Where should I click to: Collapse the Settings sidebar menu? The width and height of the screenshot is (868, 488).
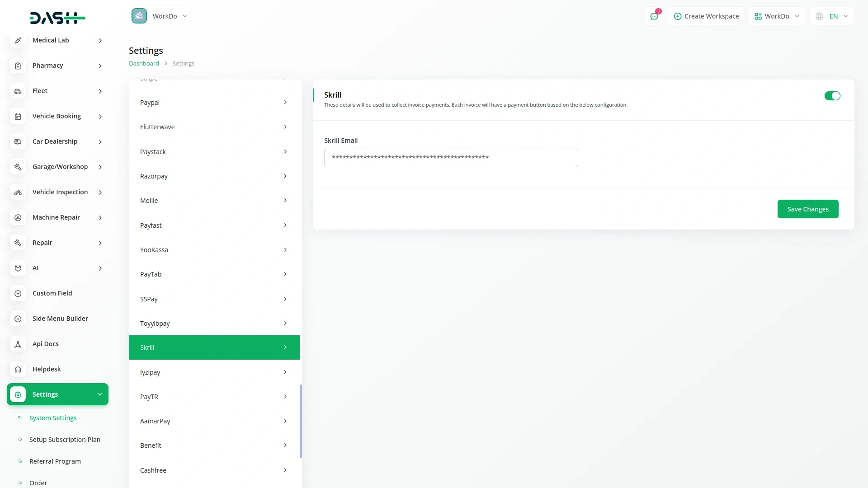tap(57, 394)
